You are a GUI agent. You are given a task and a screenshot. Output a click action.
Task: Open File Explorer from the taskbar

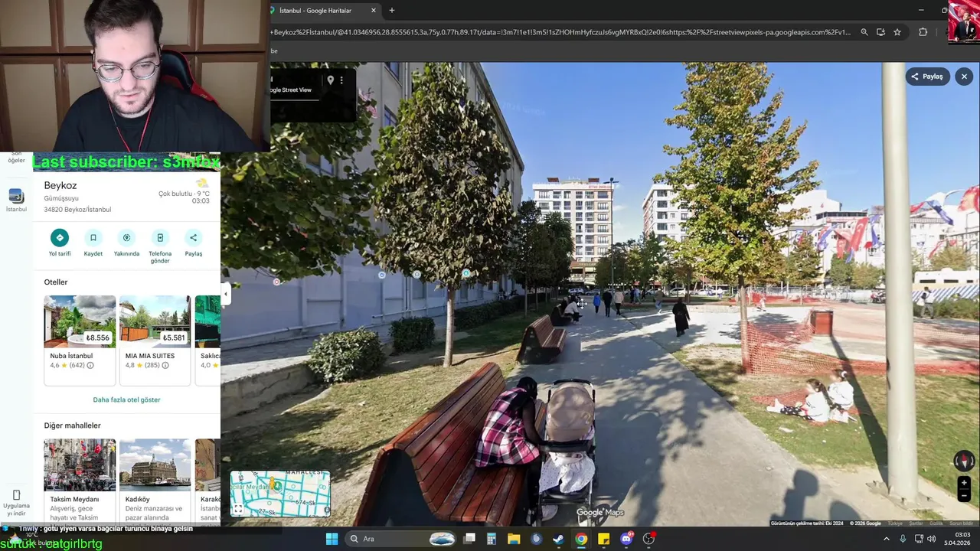[514, 539]
